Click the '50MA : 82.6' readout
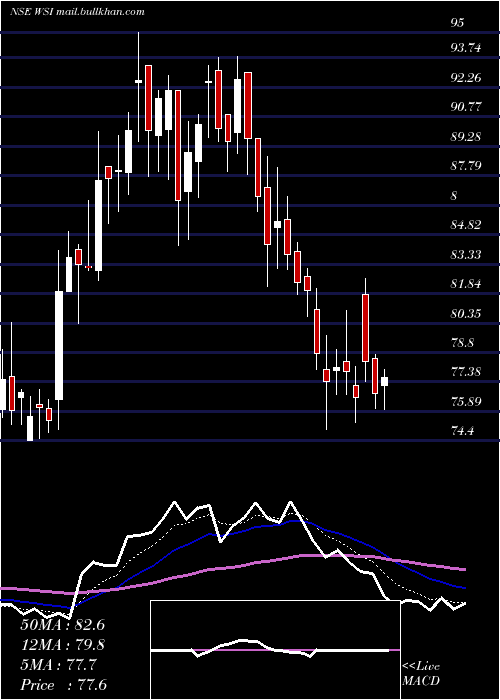 [x=62, y=625]
